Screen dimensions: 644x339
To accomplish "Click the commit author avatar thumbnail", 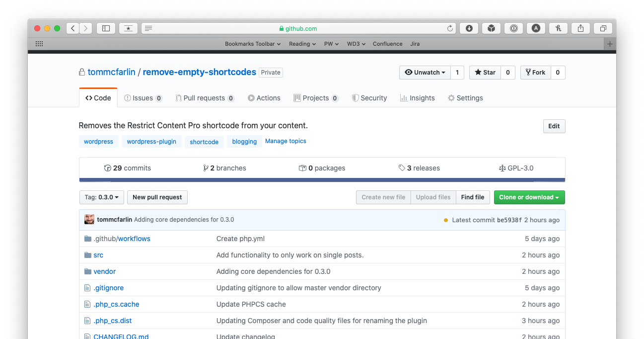I will pos(89,220).
